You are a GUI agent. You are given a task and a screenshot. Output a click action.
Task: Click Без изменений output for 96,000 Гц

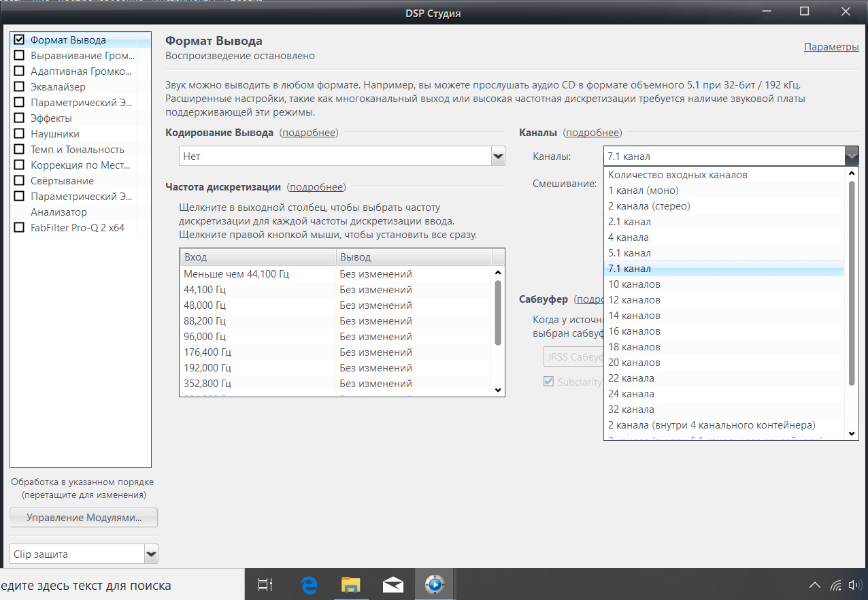(376, 337)
